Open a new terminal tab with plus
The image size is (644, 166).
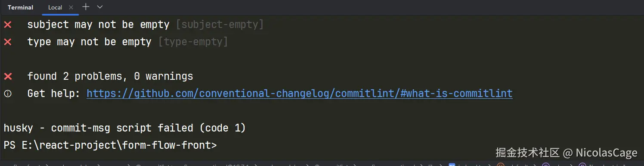pos(86,7)
